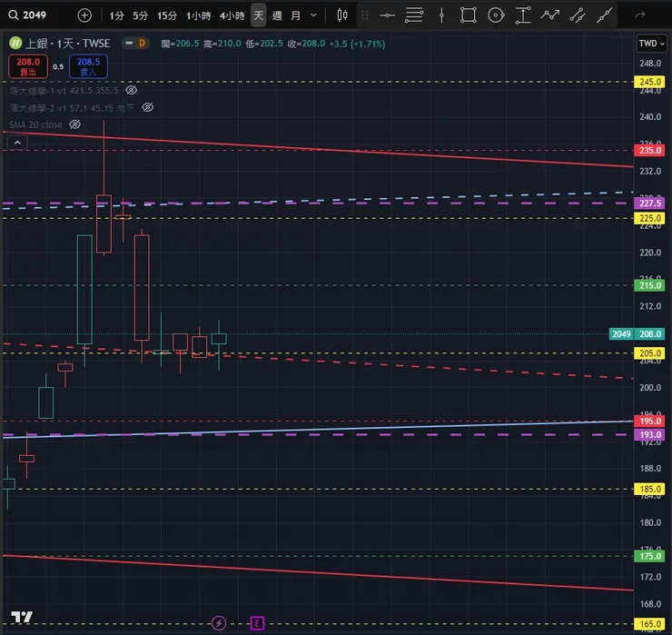Collapse the indicator legend with chevron
The width and height of the screenshot is (672, 635).
pyautogui.click(x=17, y=143)
